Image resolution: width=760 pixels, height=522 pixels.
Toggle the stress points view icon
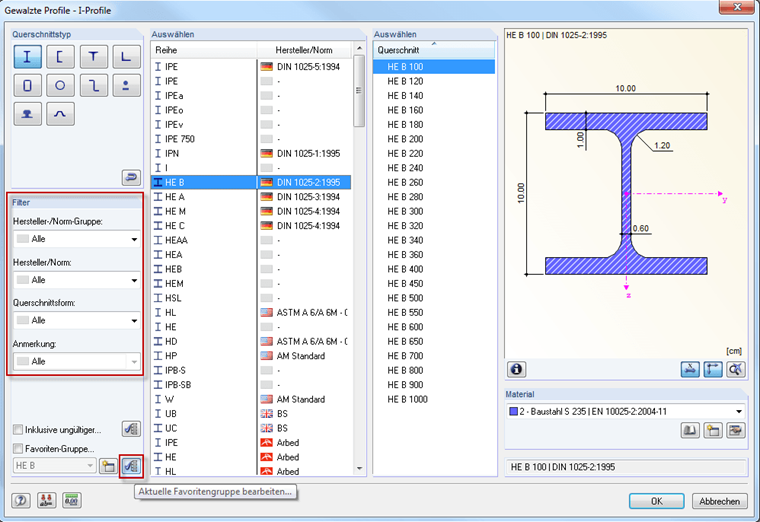690,369
